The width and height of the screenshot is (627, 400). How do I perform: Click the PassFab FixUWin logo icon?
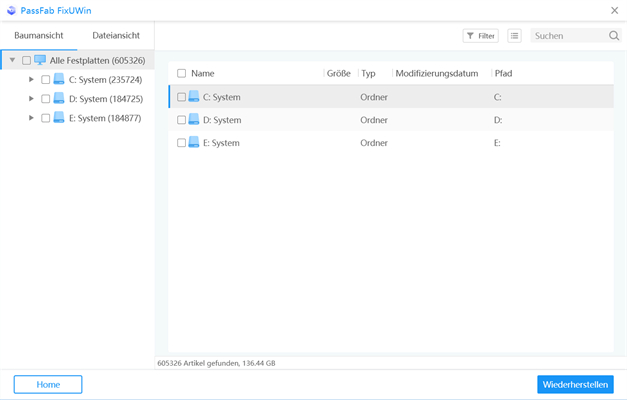pyautogui.click(x=11, y=10)
